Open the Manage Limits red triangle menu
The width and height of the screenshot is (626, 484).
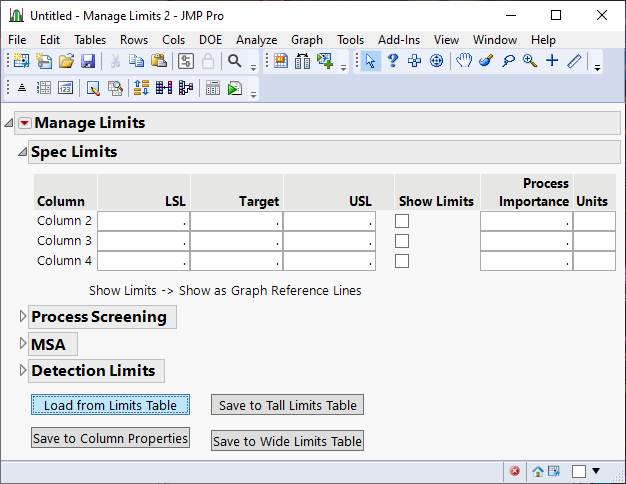[x=25, y=123]
